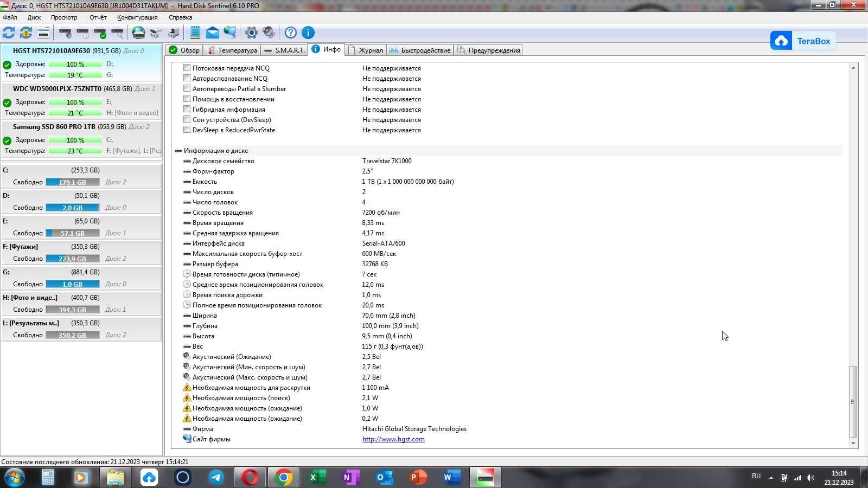
Task: Click the TeraBox cloud floating button
Action: click(x=803, y=41)
